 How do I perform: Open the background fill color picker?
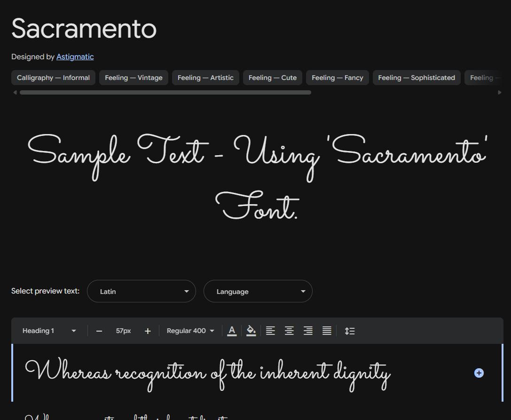[251, 331]
